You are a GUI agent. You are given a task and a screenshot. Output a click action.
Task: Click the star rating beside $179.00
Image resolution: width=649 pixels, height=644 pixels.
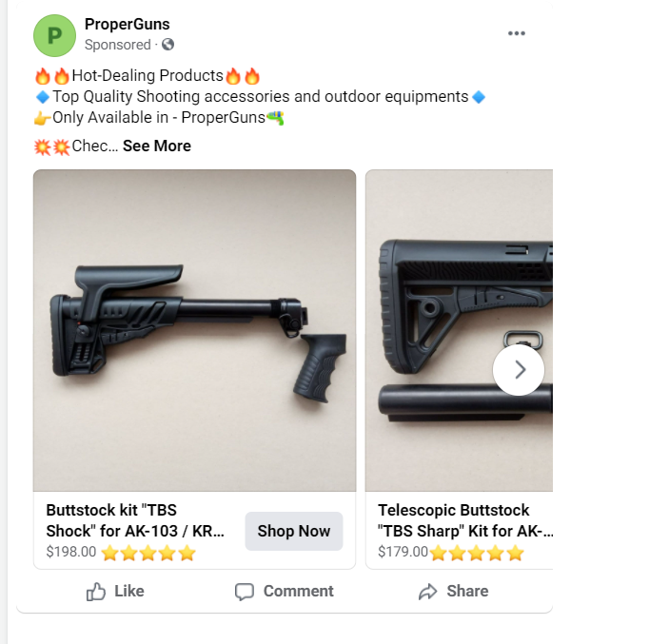tap(477, 552)
